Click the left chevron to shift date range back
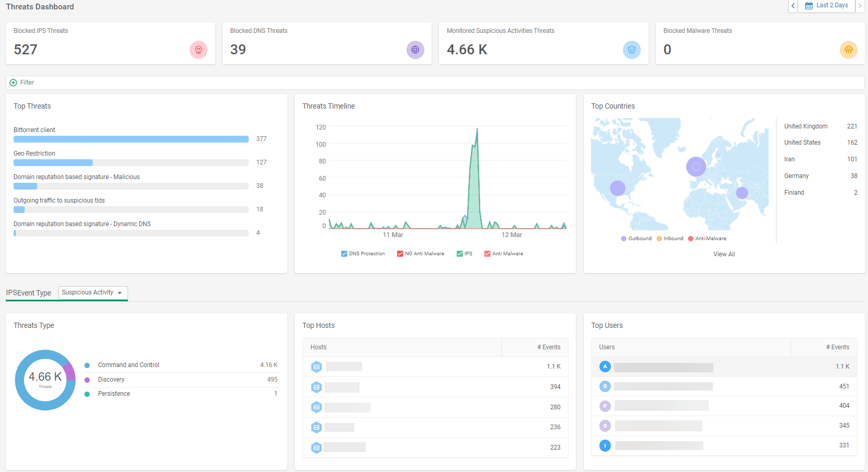 [x=793, y=6]
